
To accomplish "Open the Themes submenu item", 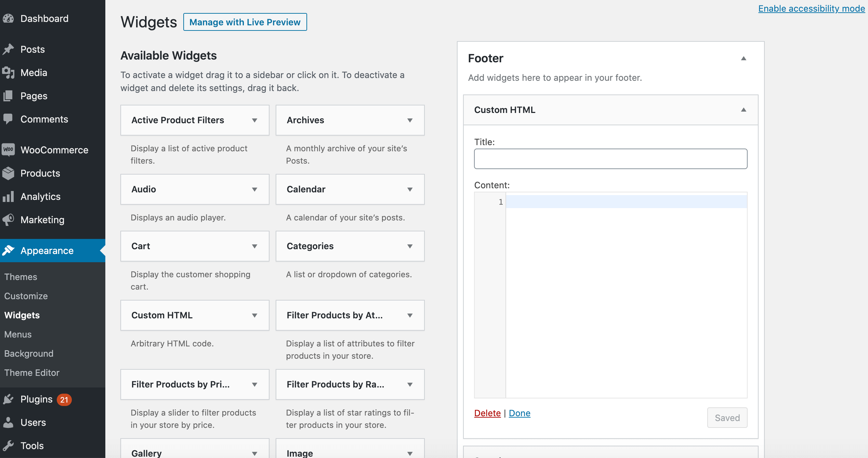I will tap(21, 277).
